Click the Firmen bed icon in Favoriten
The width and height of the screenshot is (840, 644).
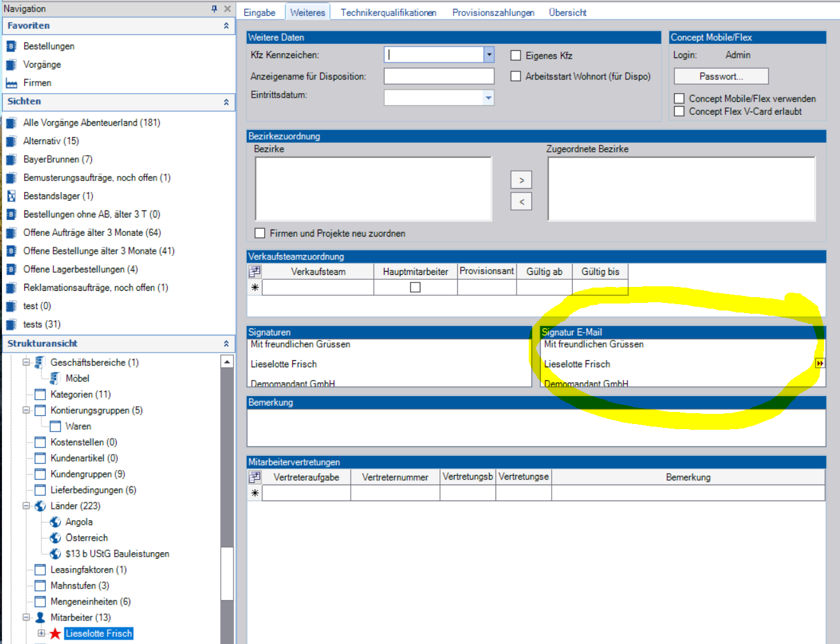tap(11, 84)
